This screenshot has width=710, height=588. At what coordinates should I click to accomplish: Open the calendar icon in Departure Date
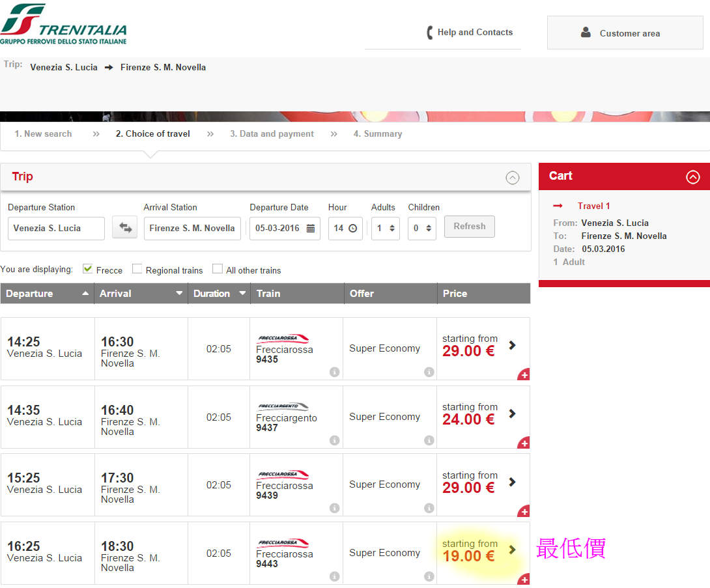(x=310, y=228)
